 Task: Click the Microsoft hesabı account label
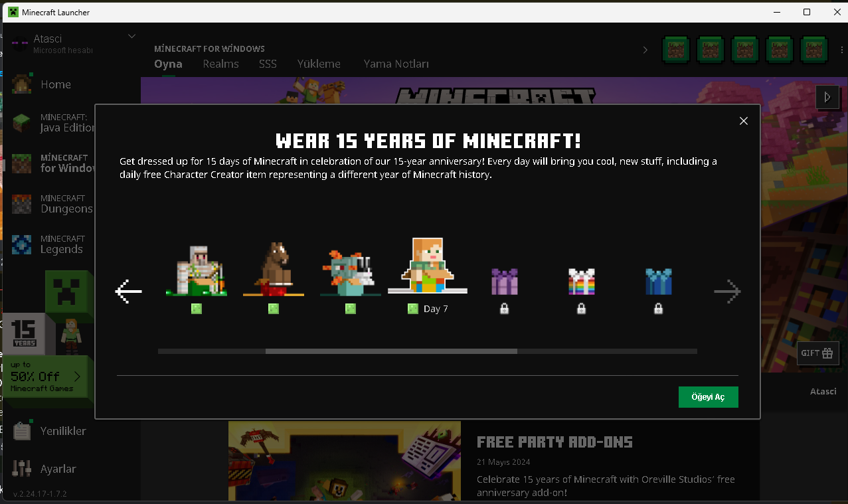[63, 50]
